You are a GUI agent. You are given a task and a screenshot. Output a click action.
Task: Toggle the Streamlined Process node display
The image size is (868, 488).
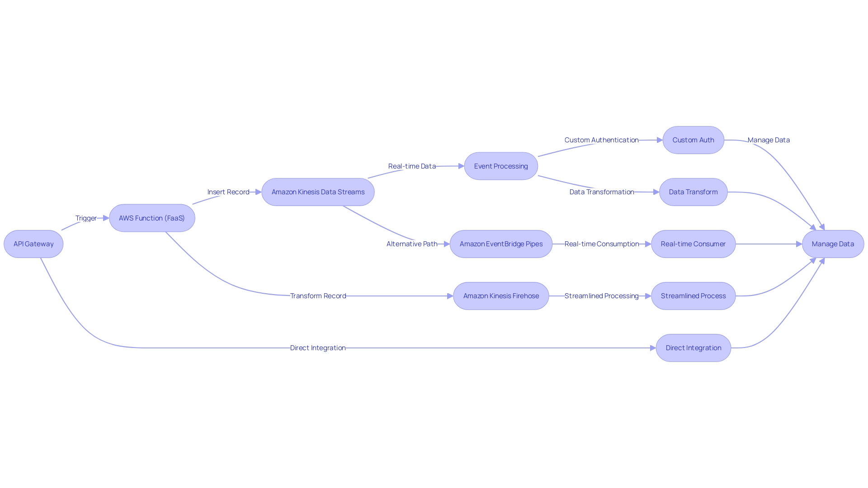693,296
